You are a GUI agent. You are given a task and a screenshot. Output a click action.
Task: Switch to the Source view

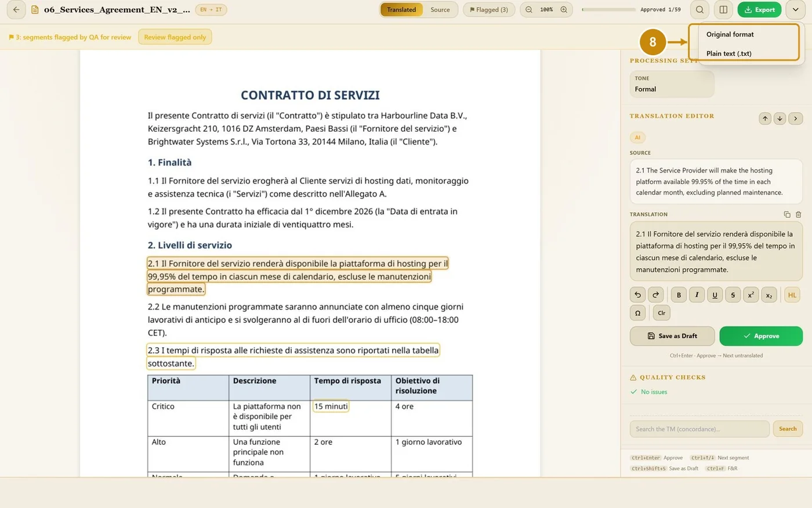click(440, 10)
